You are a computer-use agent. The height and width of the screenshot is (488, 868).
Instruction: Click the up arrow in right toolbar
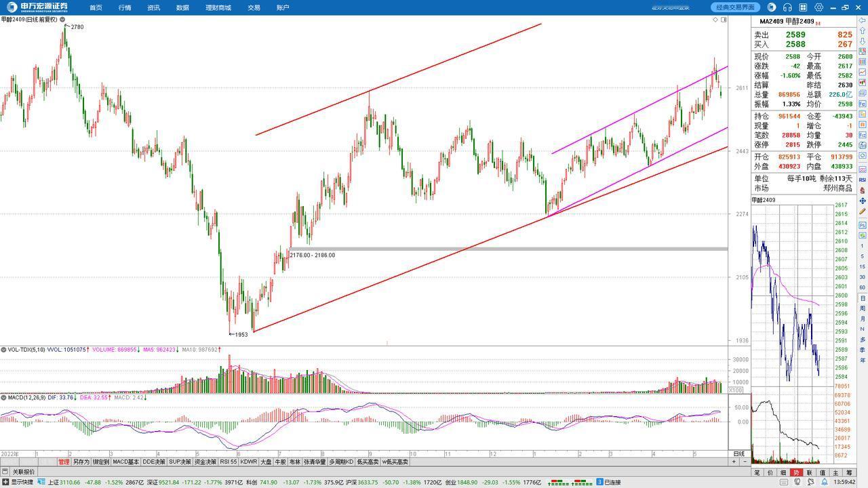[863, 30]
